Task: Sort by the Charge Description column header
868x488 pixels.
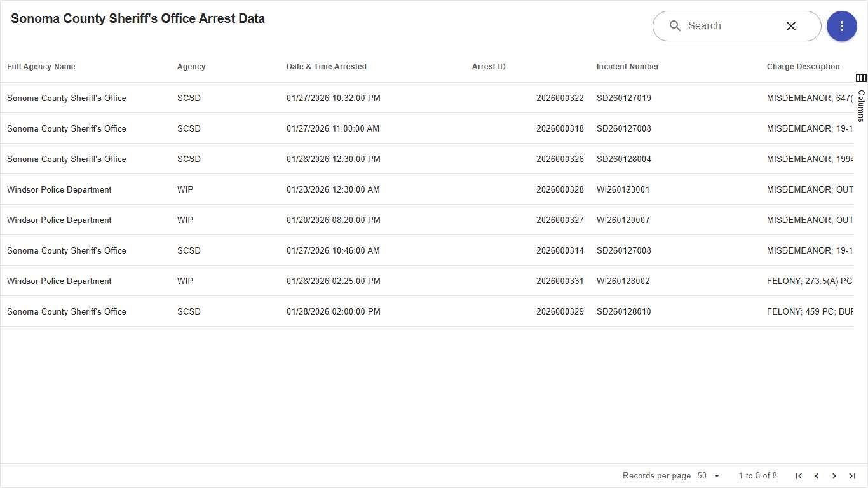Action: pyautogui.click(x=803, y=66)
